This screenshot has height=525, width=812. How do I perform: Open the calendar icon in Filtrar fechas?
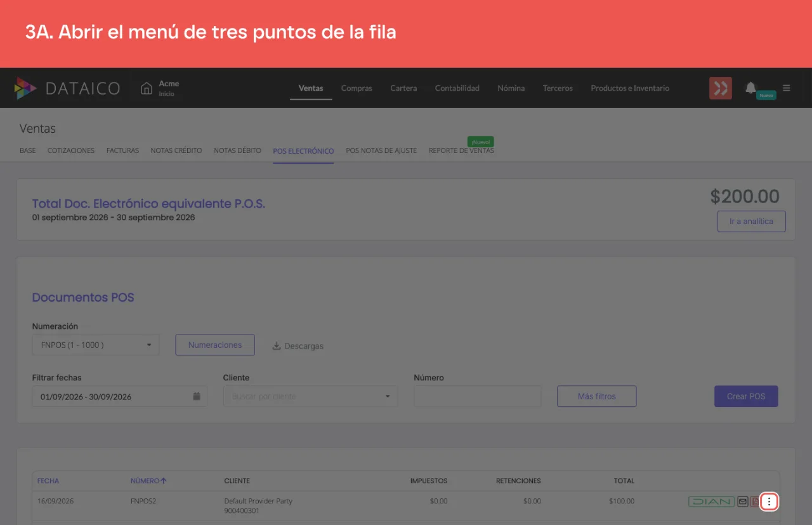pos(197,396)
